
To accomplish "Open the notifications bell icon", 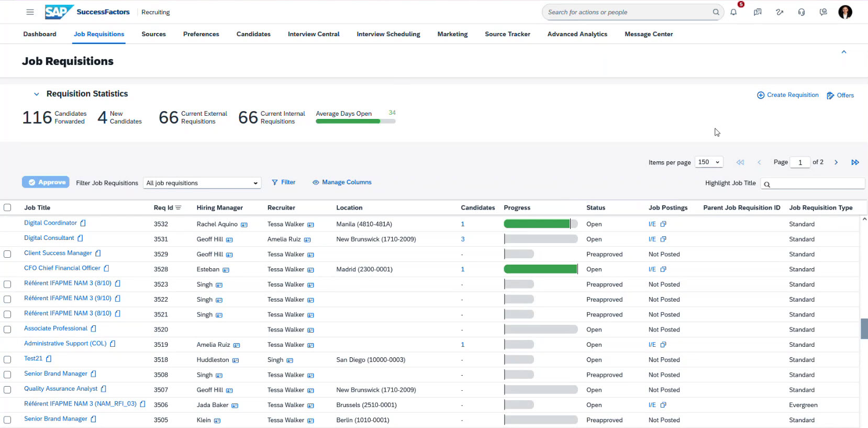I will (733, 12).
